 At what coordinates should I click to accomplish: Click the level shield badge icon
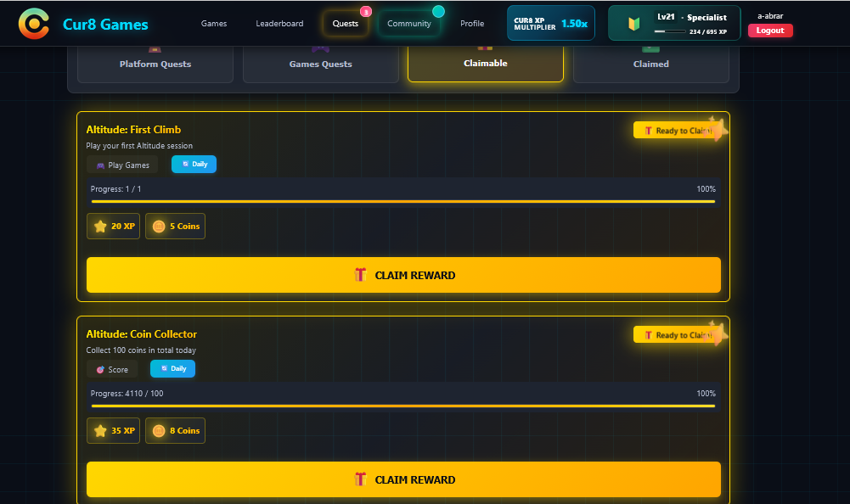[x=633, y=24]
